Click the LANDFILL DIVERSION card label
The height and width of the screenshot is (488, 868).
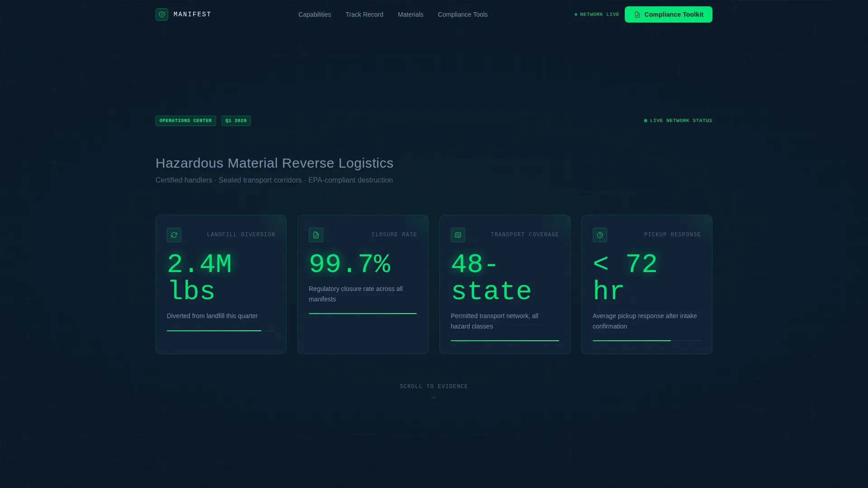click(241, 235)
